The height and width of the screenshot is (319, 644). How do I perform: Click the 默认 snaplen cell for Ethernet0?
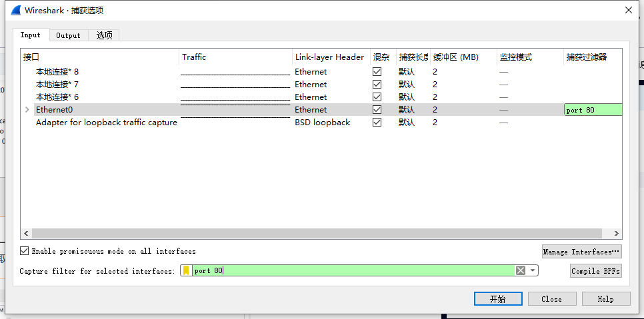click(x=407, y=110)
